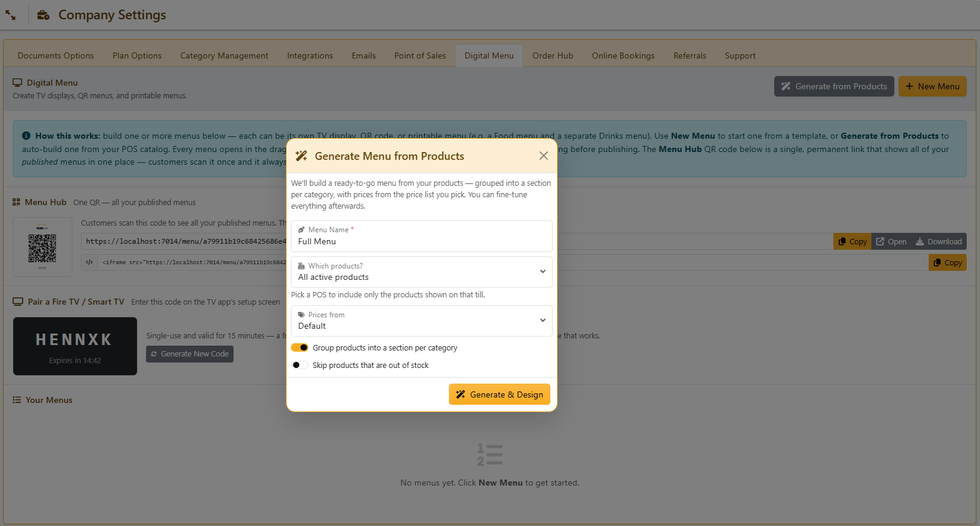The image size is (980, 526).
Task: Switch to Plan Options tab
Action: pyautogui.click(x=137, y=55)
